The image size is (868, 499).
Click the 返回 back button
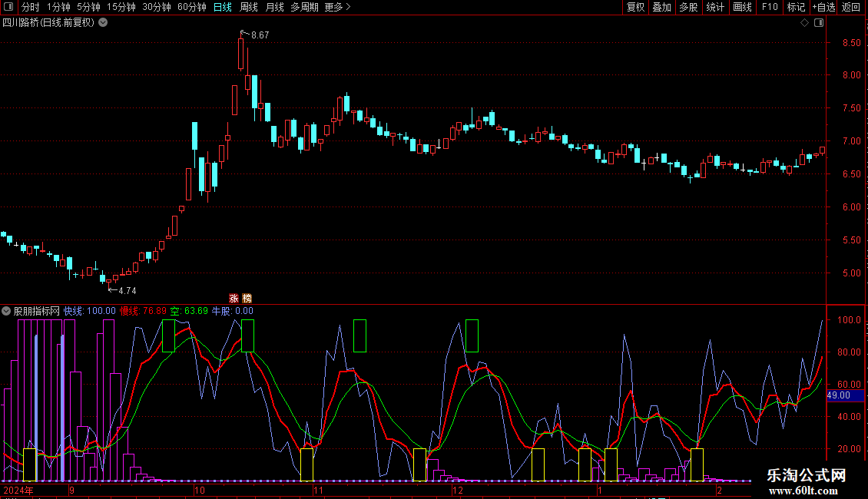coord(851,8)
